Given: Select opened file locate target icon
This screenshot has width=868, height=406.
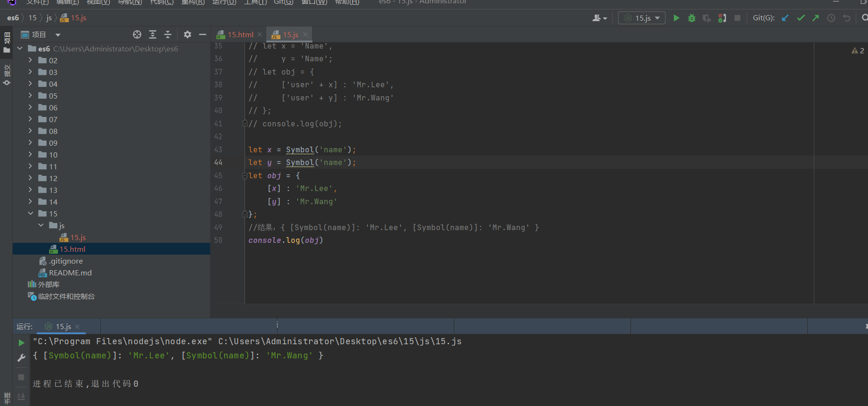Looking at the screenshot, I should click(137, 34).
